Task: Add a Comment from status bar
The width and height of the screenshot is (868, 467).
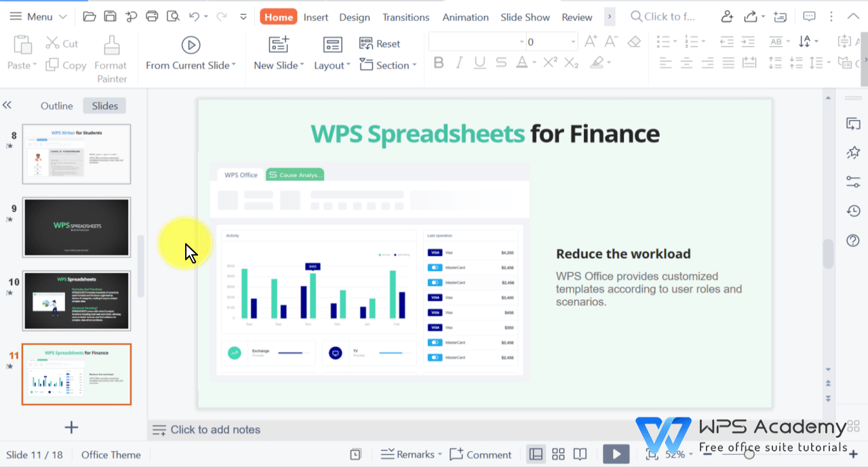Action: (481, 454)
